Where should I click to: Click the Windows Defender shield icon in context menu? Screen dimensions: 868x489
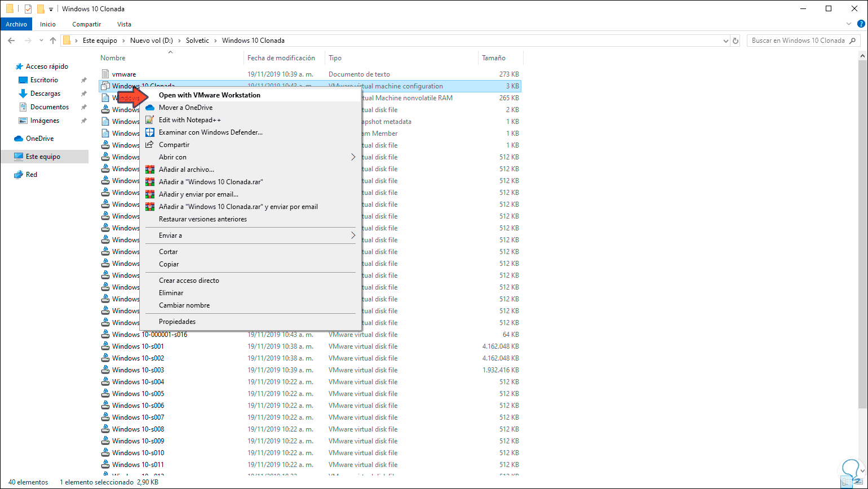(x=149, y=132)
